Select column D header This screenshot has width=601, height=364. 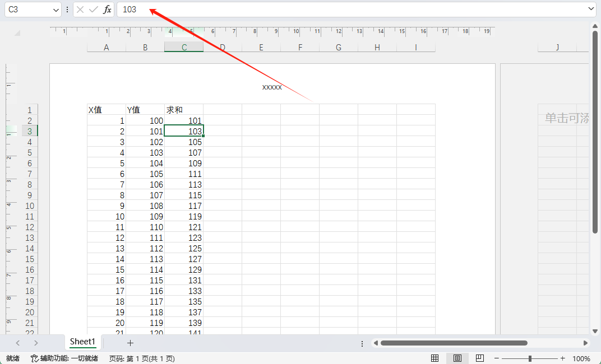[x=223, y=47]
